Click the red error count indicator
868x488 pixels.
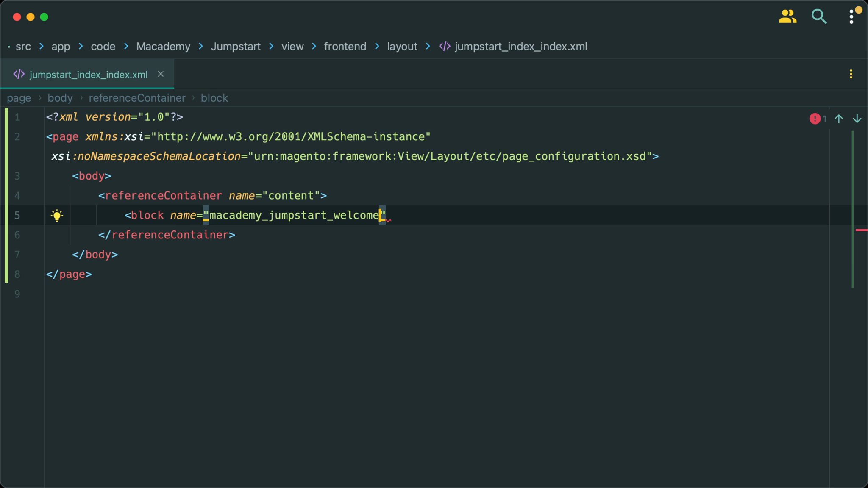pos(815,119)
